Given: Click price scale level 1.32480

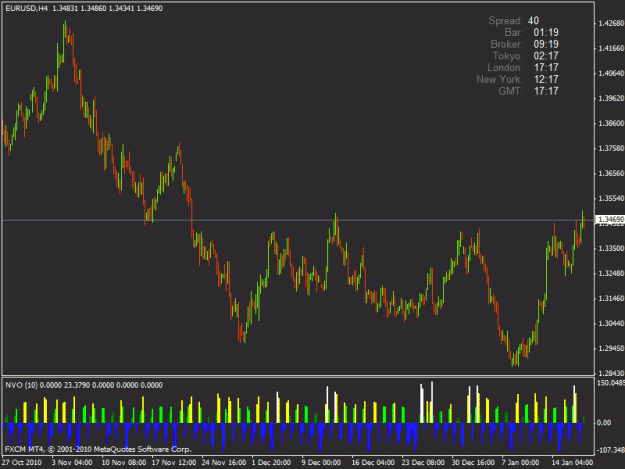Looking at the screenshot, I should [x=611, y=273].
